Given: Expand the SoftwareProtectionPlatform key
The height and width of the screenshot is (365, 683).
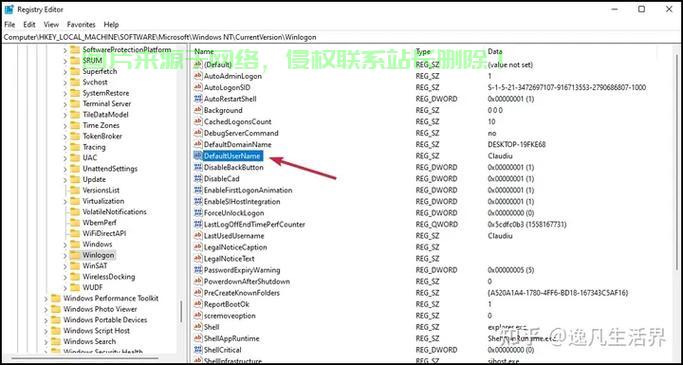Looking at the screenshot, I should tap(65, 50).
